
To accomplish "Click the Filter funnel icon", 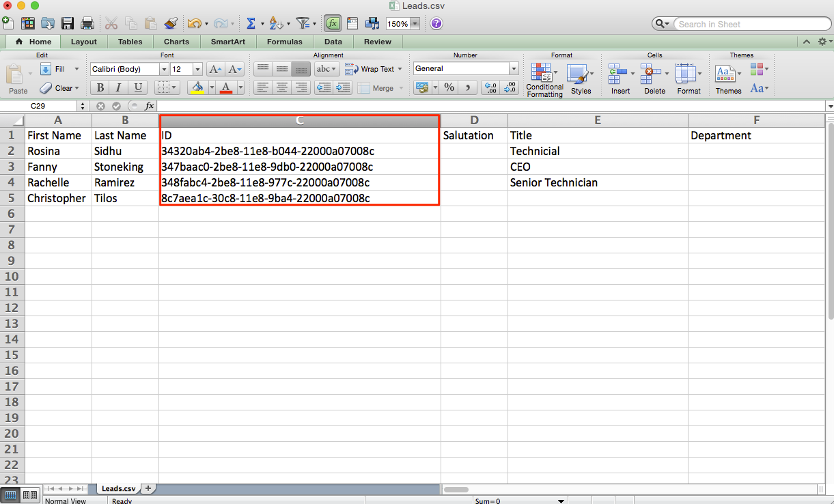I will coord(303,24).
